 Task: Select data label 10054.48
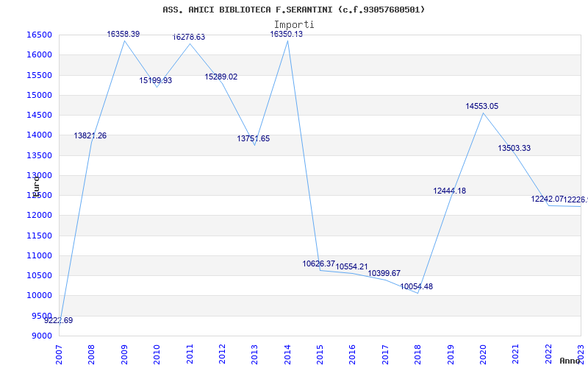tap(416, 287)
